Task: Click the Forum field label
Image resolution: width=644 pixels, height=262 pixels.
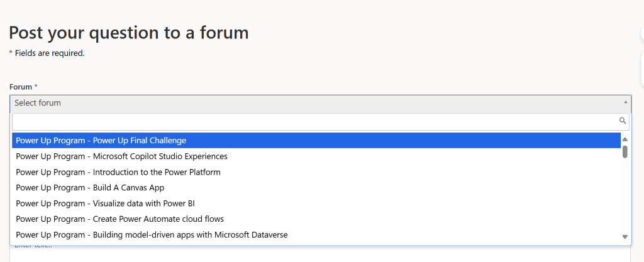Action: coord(21,87)
